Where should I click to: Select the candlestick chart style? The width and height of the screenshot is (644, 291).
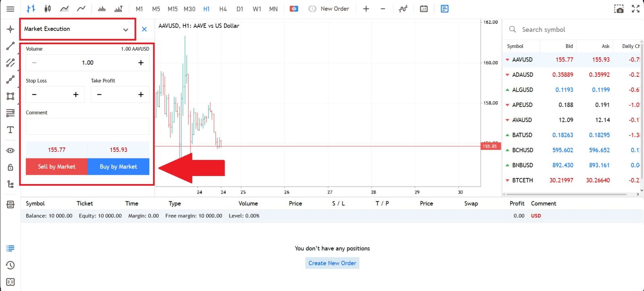pyautogui.click(x=48, y=8)
